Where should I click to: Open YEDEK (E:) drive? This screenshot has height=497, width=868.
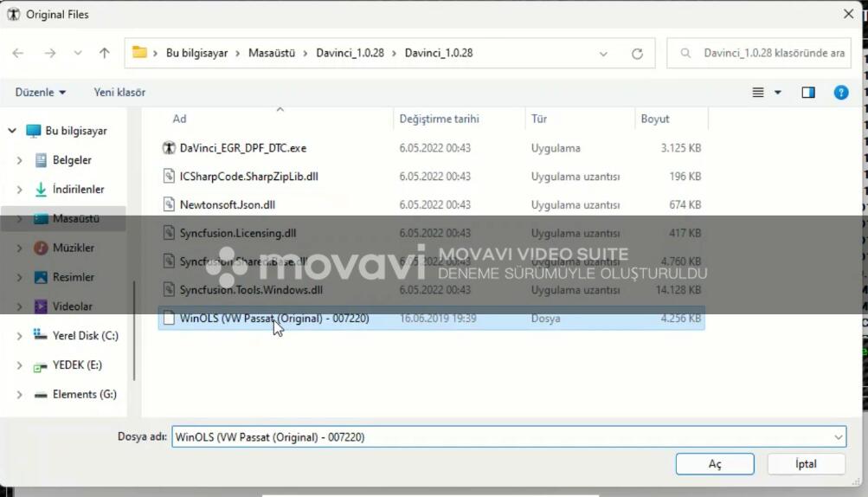coord(77,365)
